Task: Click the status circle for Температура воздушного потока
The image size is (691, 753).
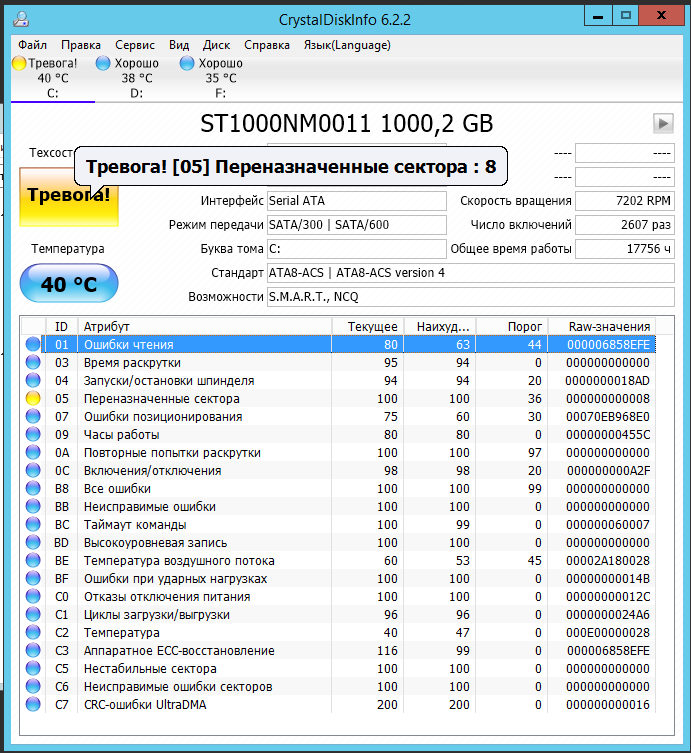Action: pos(33,560)
